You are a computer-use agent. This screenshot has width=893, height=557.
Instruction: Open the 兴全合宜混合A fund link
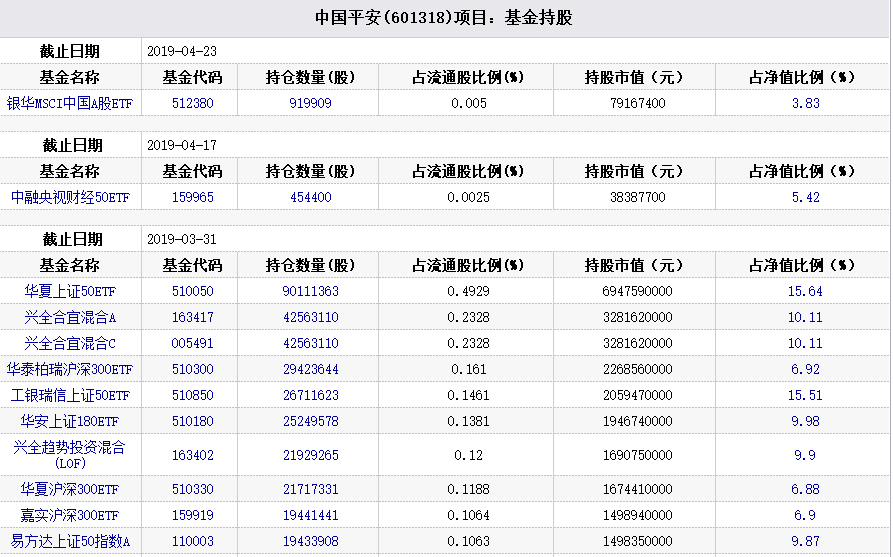pyautogui.click(x=70, y=318)
